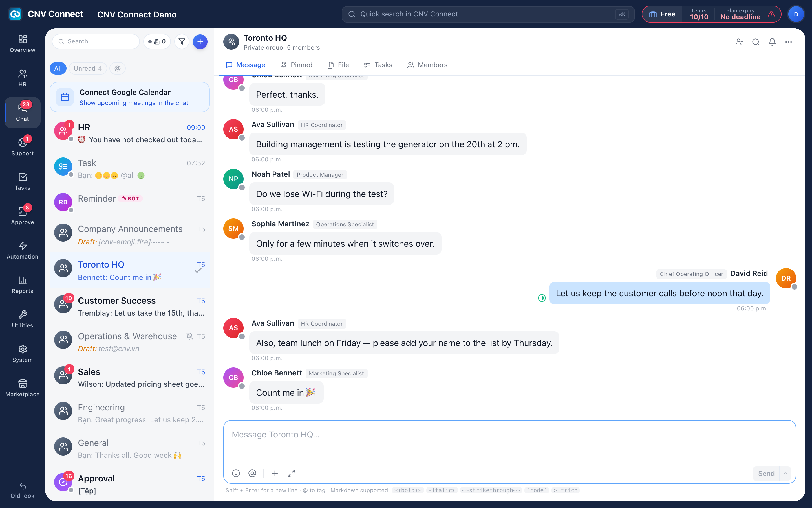This screenshot has width=812, height=508.
Task: Open Operations & Warehouse conversation
Action: point(129,342)
